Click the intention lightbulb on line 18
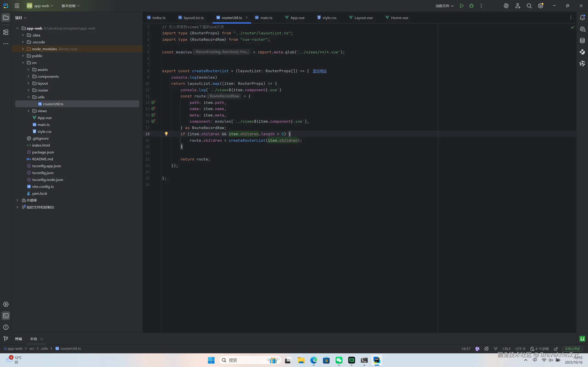 click(x=166, y=134)
